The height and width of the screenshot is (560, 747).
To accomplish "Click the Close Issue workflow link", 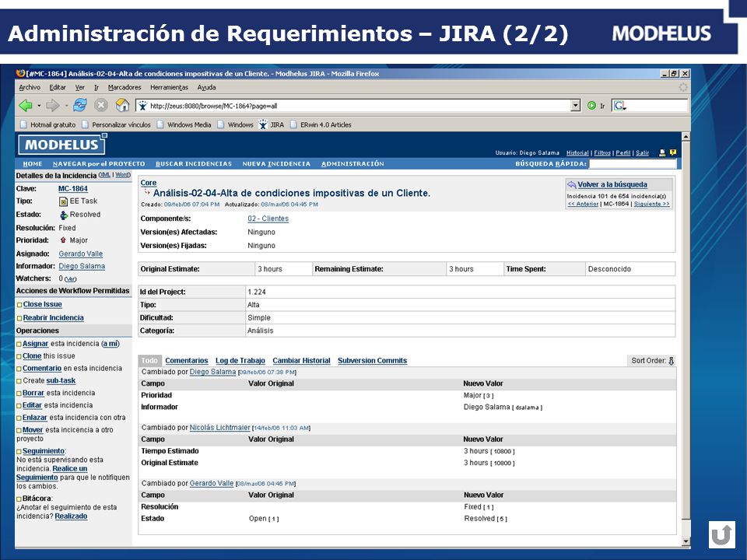I will click(x=42, y=304).
